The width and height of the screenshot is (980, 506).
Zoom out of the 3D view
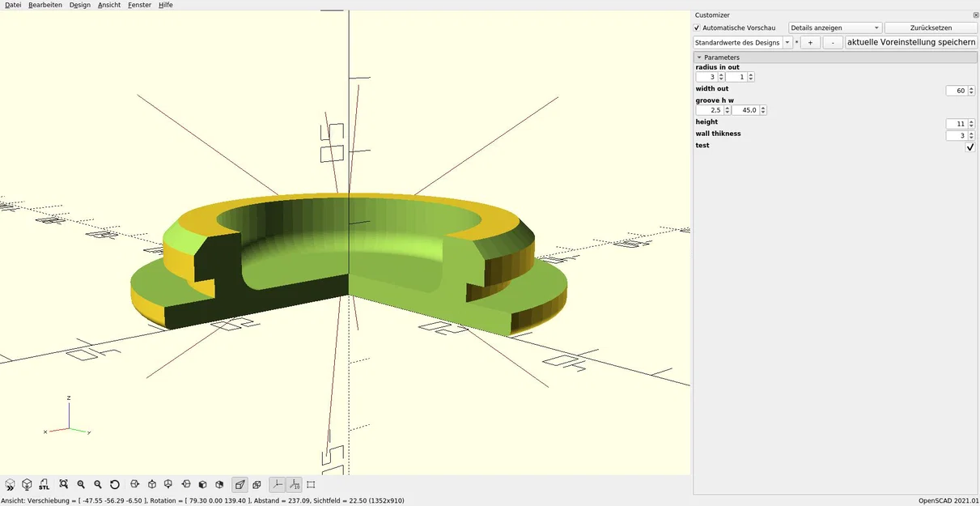[x=98, y=484]
